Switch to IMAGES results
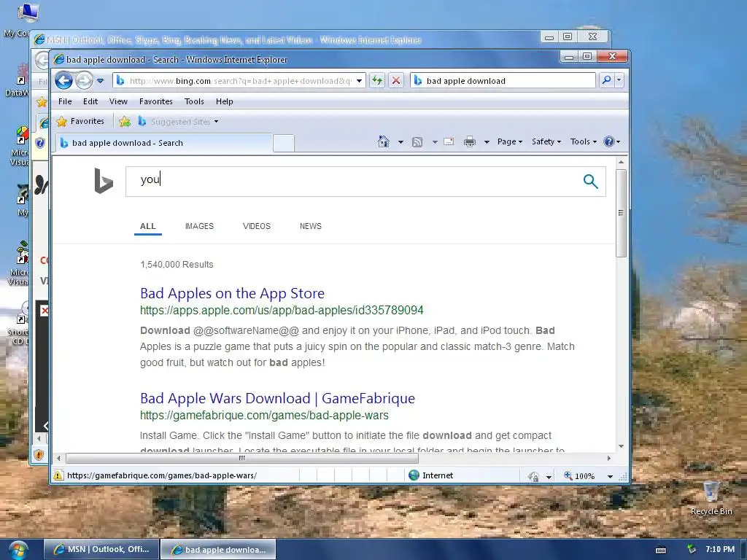 coord(199,226)
